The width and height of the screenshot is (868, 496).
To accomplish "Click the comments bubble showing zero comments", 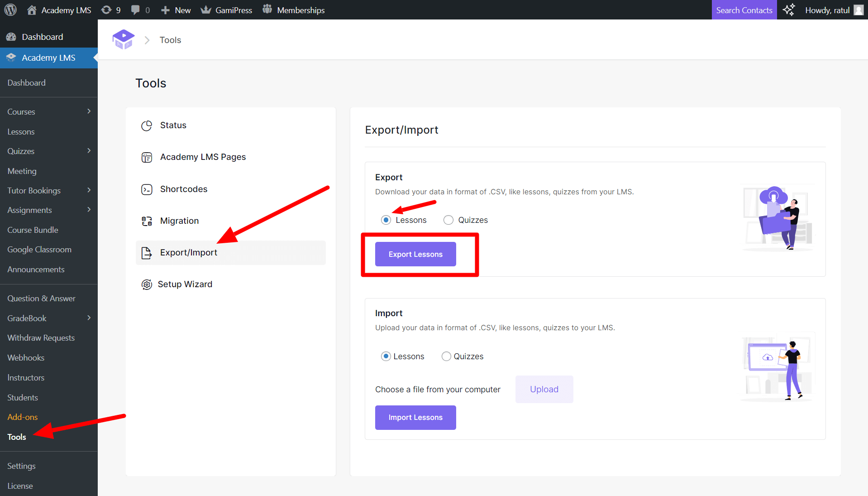I will click(x=139, y=10).
